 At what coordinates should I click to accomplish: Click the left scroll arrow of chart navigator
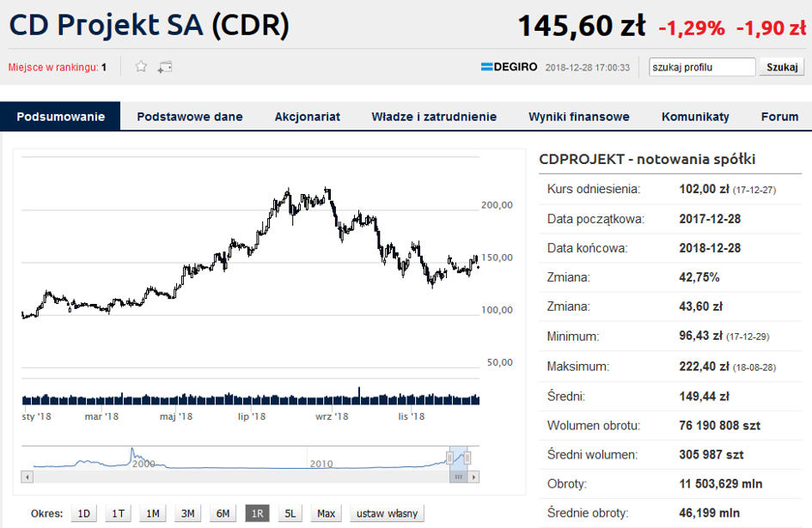27,476
